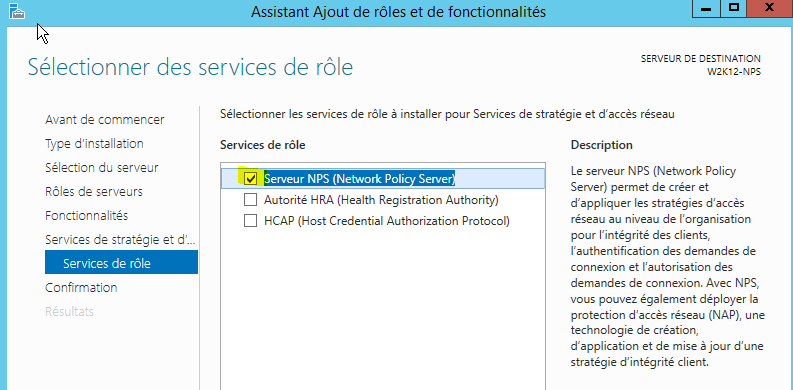793x390 pixels.
Task: Tick the HCAP checkbox
Action: [x=250, y=221]
